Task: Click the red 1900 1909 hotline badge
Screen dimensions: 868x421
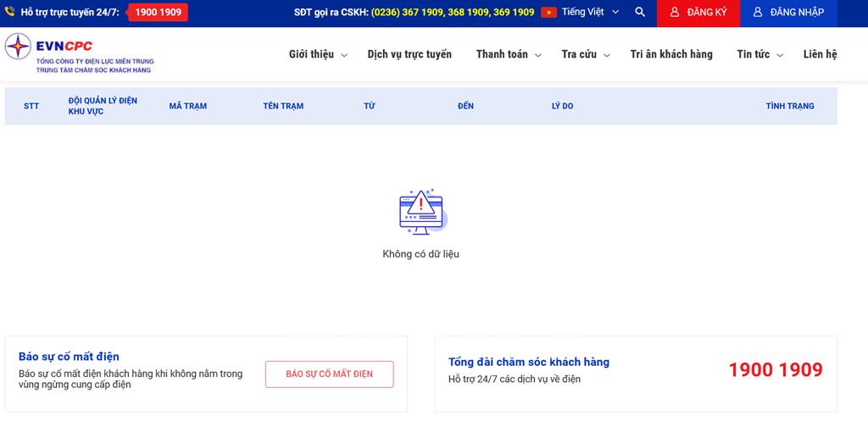Action: pos(157,13)
